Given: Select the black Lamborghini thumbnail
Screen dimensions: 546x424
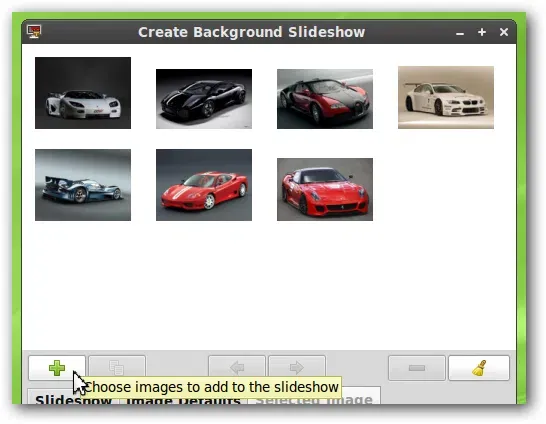Looking at the screenshot, I should (204, 99).
